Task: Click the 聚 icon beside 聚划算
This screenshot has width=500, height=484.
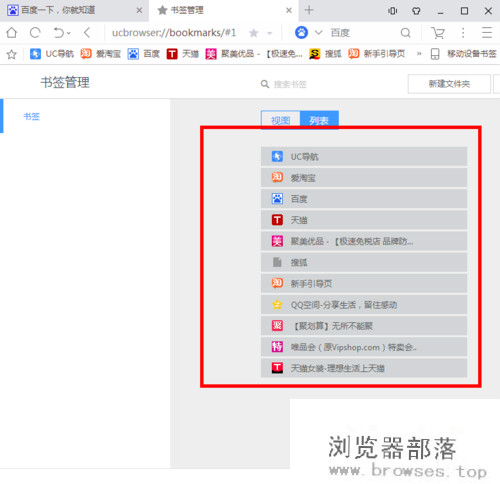Action: 277,326
